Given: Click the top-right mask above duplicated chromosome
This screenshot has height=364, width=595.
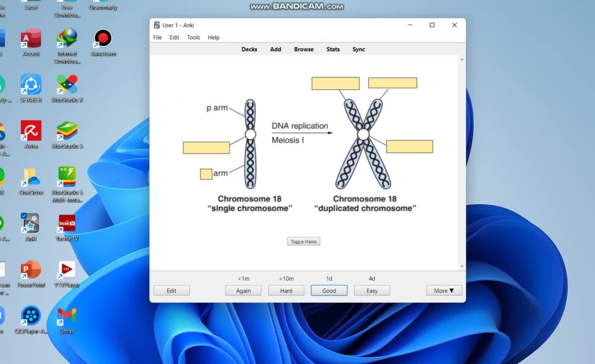Looking at the screenshot, I should coord(393,83).
